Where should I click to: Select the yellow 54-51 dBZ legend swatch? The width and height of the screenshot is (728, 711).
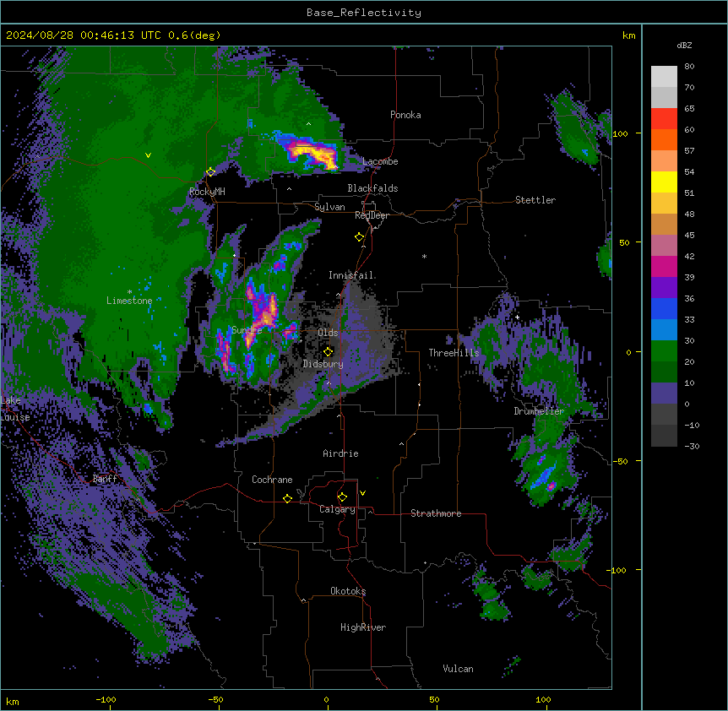(x=664, y=182)
